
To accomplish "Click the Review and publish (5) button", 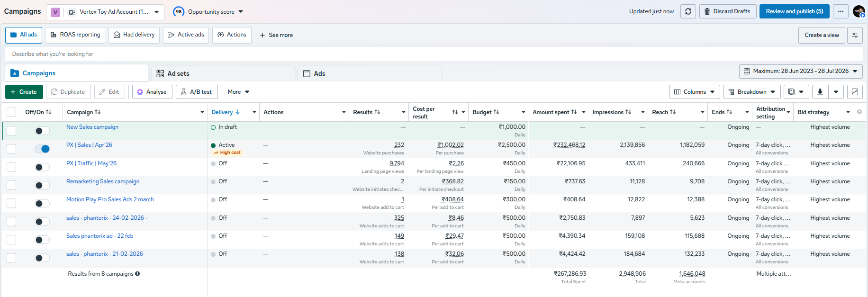I will coord(795,11).
